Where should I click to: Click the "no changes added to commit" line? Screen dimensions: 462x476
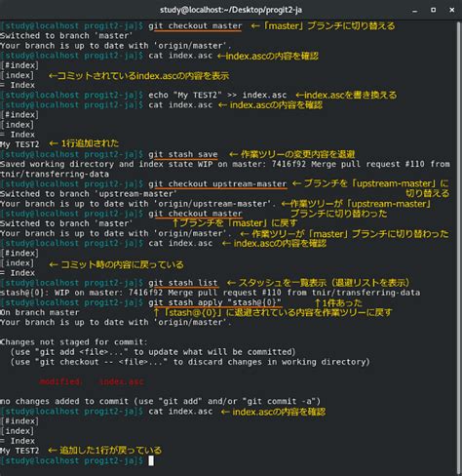[x=160, y=402]
